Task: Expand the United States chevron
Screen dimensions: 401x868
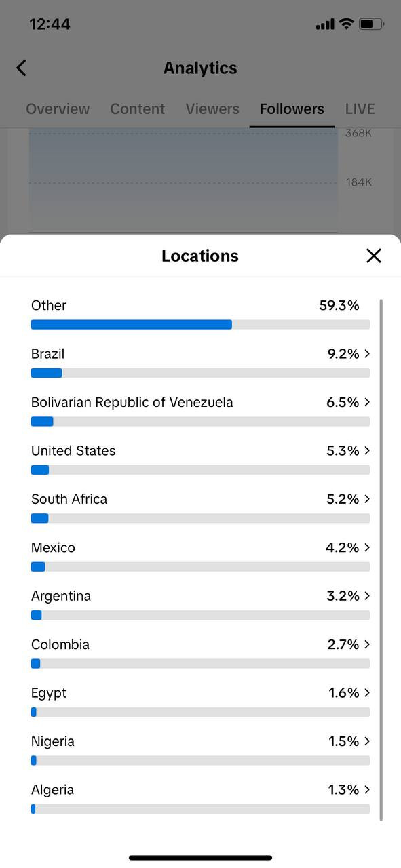Action: 367,450
